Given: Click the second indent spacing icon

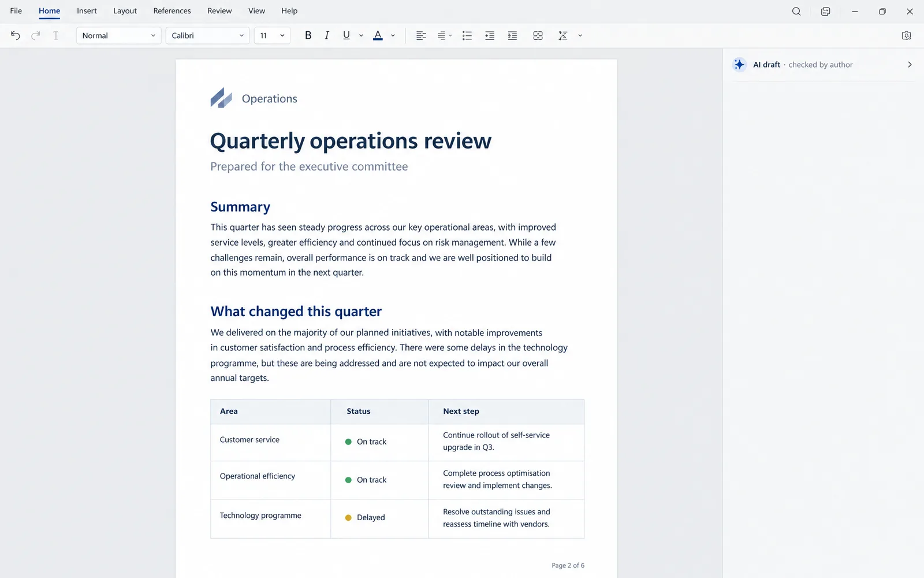Looking at the screenshot, I should point(512,36).
